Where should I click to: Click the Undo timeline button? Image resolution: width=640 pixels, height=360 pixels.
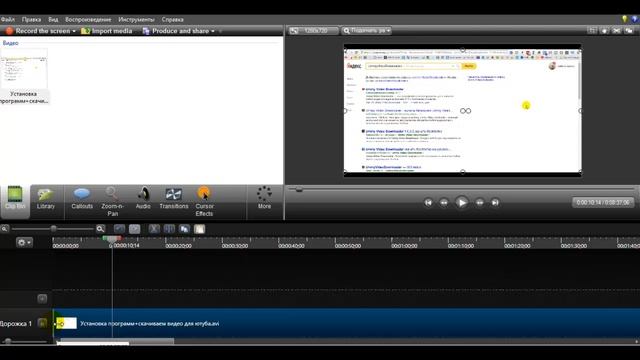(119, 229)
